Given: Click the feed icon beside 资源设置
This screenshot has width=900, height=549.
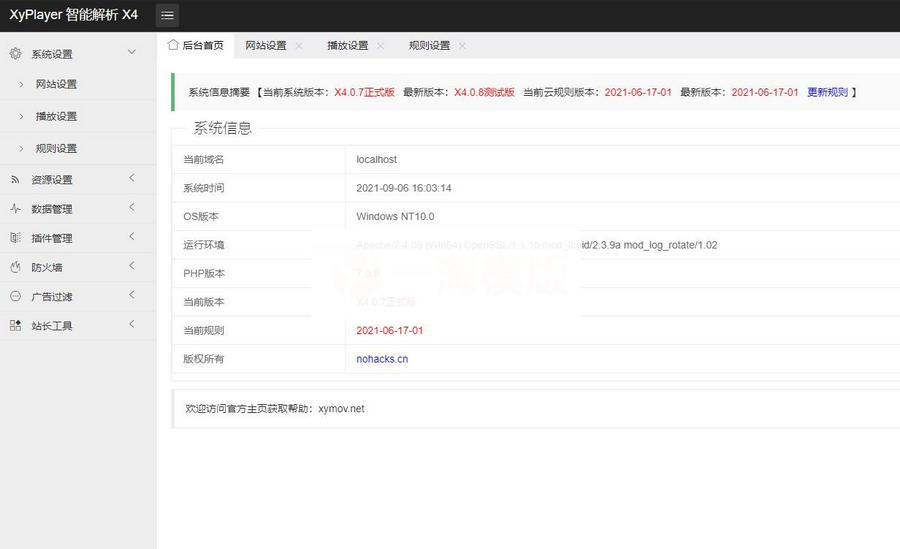Looking at the screenshot, I should pyautogui.click(x=14, y=180).
